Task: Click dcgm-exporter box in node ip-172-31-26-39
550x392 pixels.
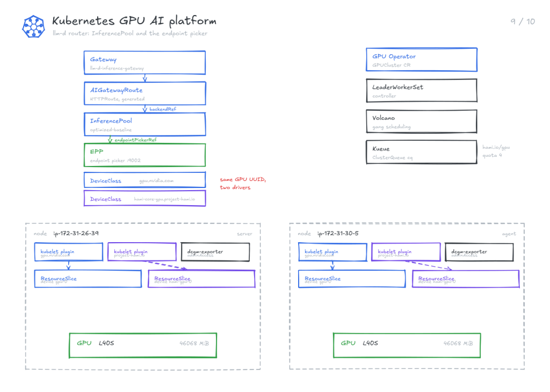Action: click(215, 252)
